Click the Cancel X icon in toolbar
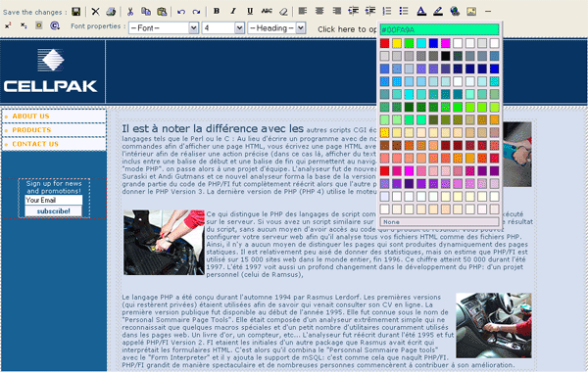The width and height of the screenshot is (588, 372). [x=96, y=12]
